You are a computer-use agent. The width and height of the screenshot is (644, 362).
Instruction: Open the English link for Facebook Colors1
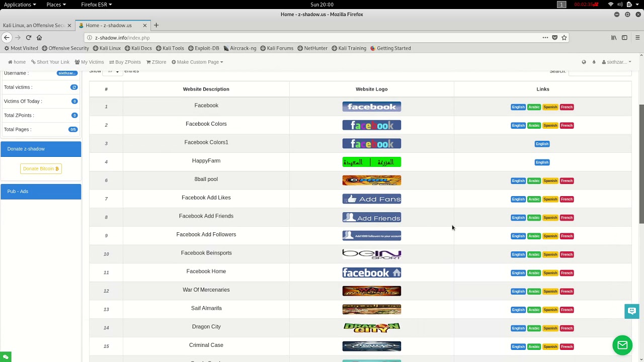(542, 144)
